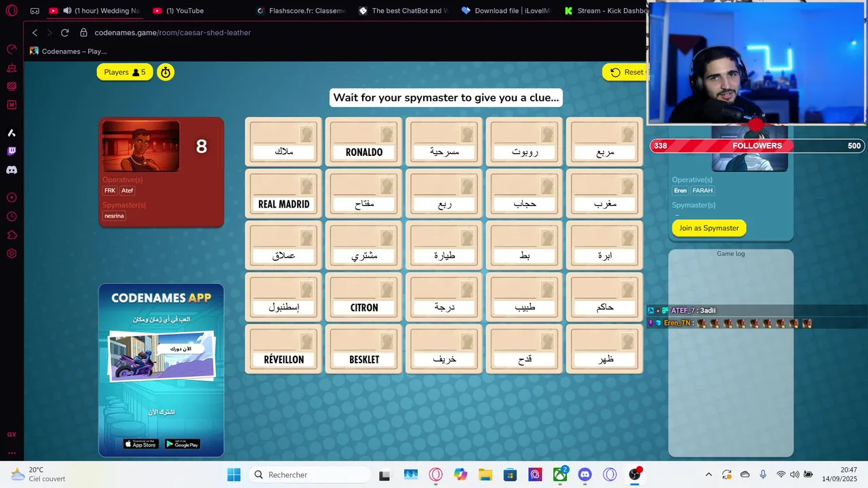Select the روبوت card
The width and height of the screenshot is (868, 488).
point(524,142)
